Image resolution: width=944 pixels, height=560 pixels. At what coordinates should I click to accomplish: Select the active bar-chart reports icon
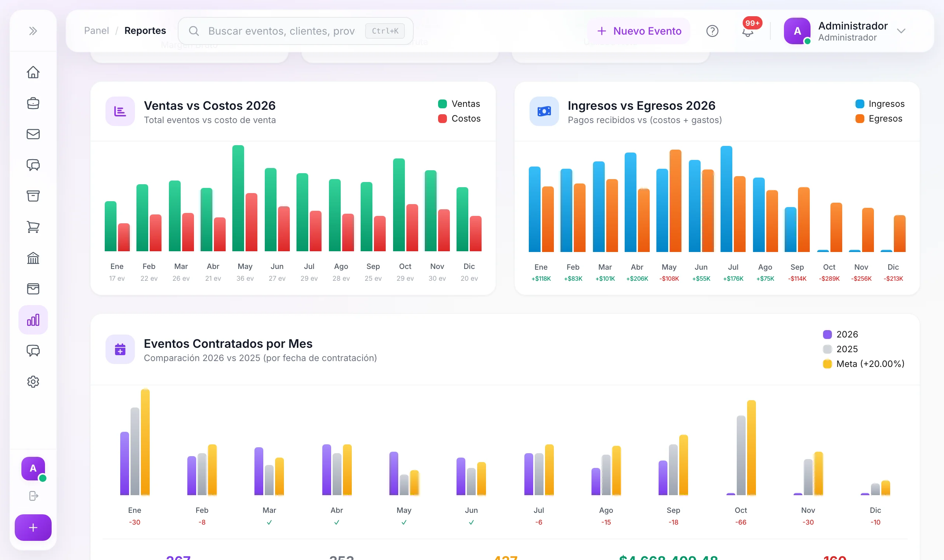(x=33, y=320)
